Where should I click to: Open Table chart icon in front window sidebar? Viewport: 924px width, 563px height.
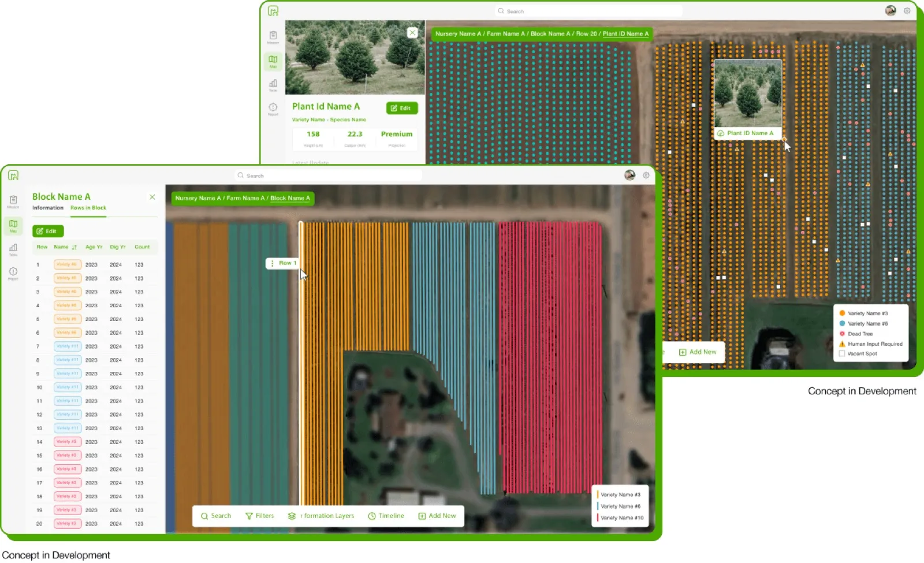tap(13, 249)
